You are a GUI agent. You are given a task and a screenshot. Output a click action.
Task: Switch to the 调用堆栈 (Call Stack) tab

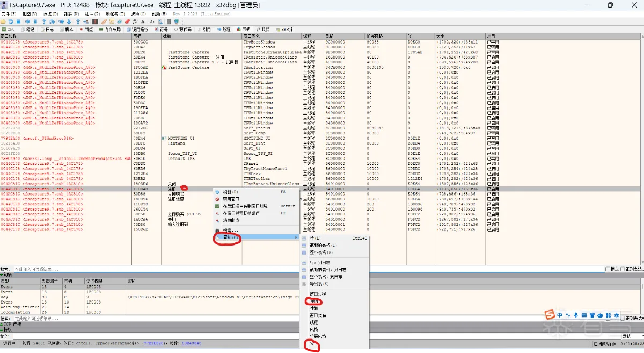point(137,29)
